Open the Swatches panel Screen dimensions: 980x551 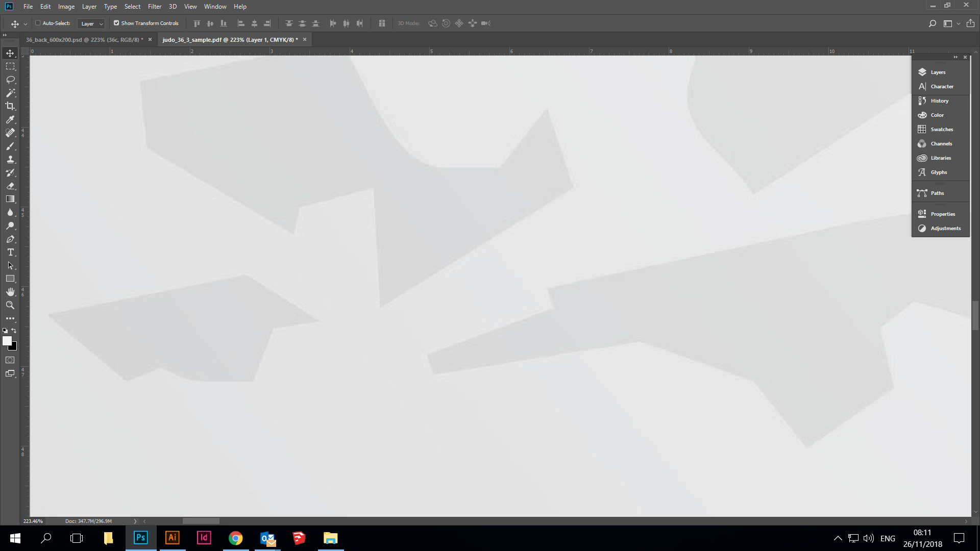pos(941,130)
